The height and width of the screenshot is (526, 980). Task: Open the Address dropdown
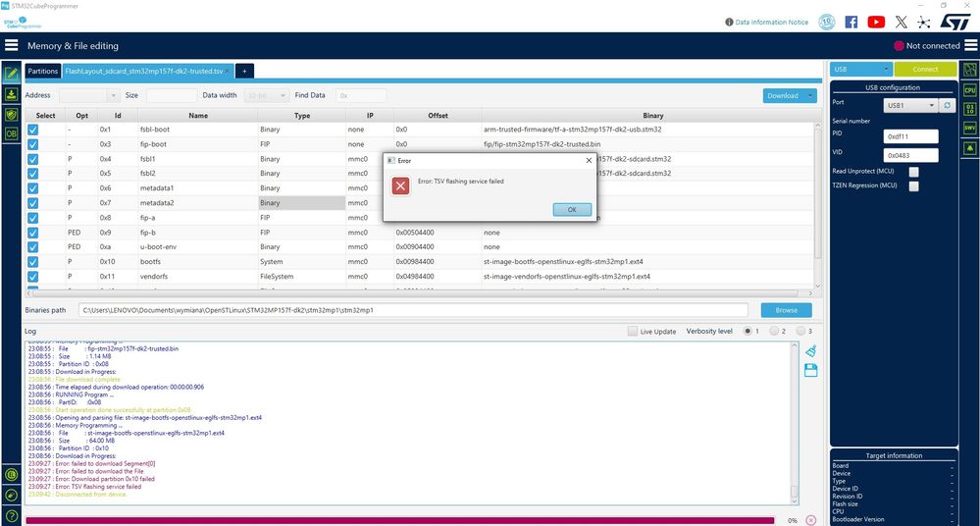[88, 95]
